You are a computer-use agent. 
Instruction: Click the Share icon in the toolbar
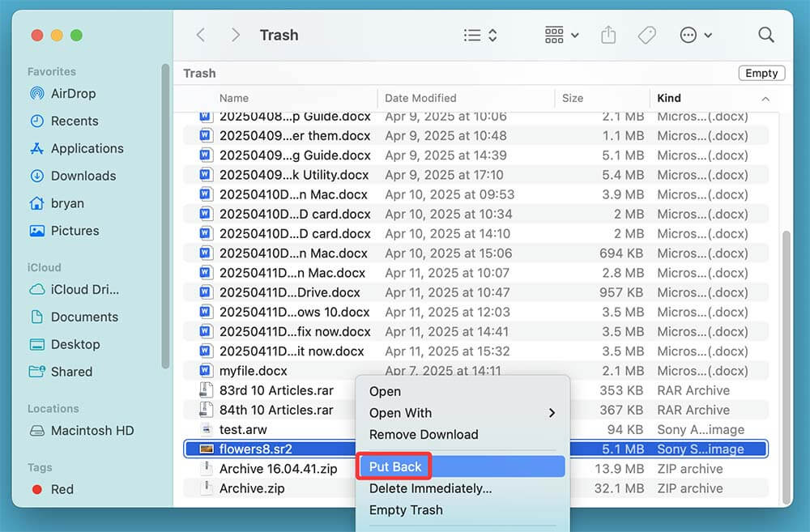[608, 35]
